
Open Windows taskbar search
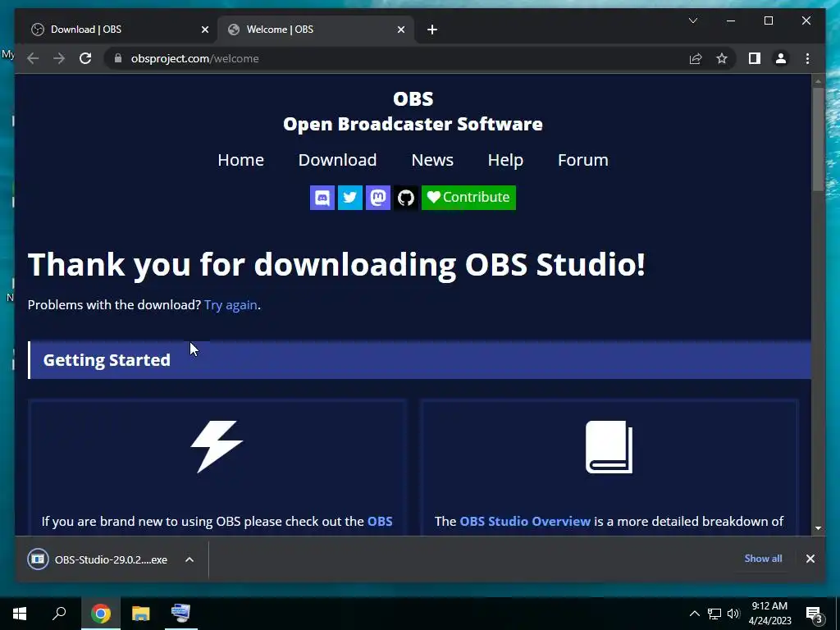point(59,614)
